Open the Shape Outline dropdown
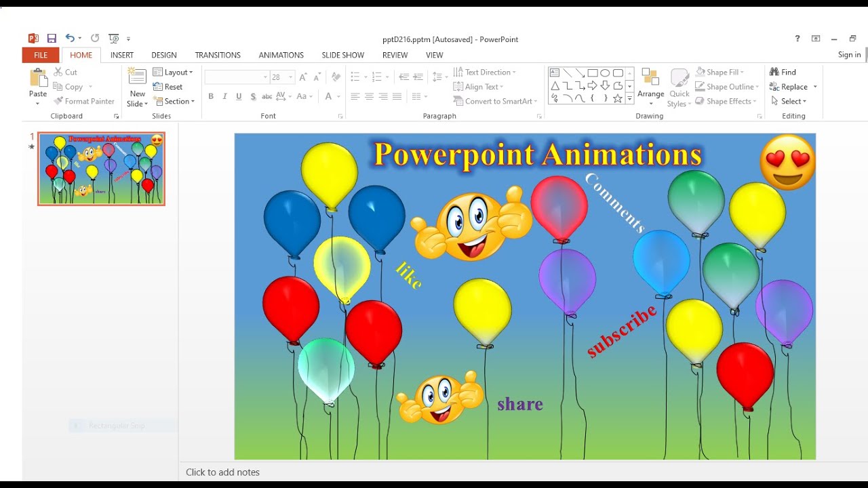868x488 pixels. tap(726, 87)
